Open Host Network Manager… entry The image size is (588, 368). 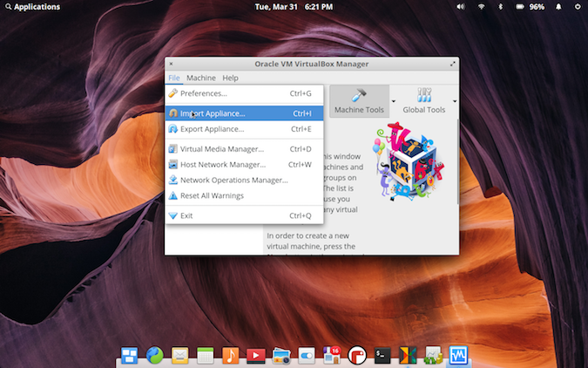pos(244,165)
